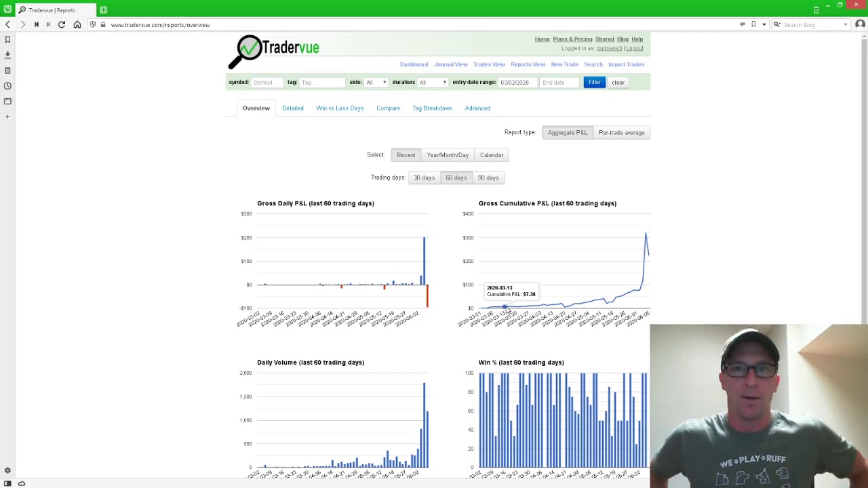Open the Downloads side panel
Screen dimensions: 868x488
(x=7, y=55)
